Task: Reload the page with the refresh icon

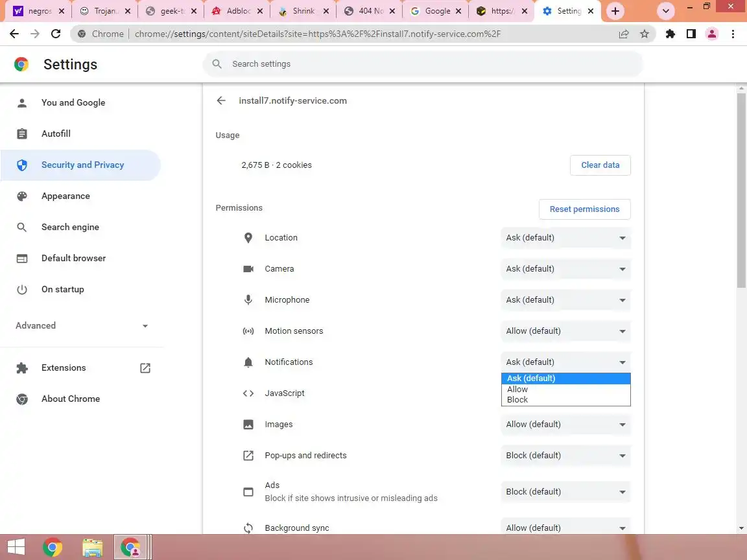Action: 56,34
